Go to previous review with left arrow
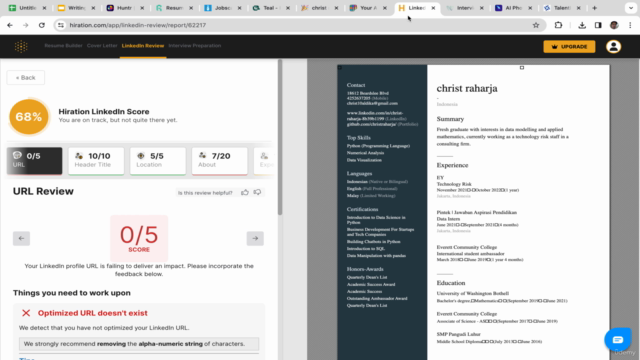The width and height of the screenshot is (640, 360). 21,238
